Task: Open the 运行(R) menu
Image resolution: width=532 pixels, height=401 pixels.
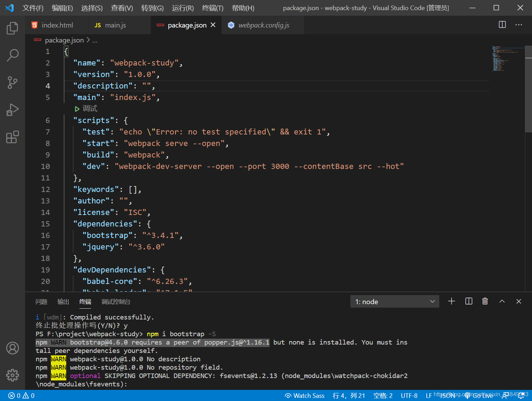Action: pos(183,8)
